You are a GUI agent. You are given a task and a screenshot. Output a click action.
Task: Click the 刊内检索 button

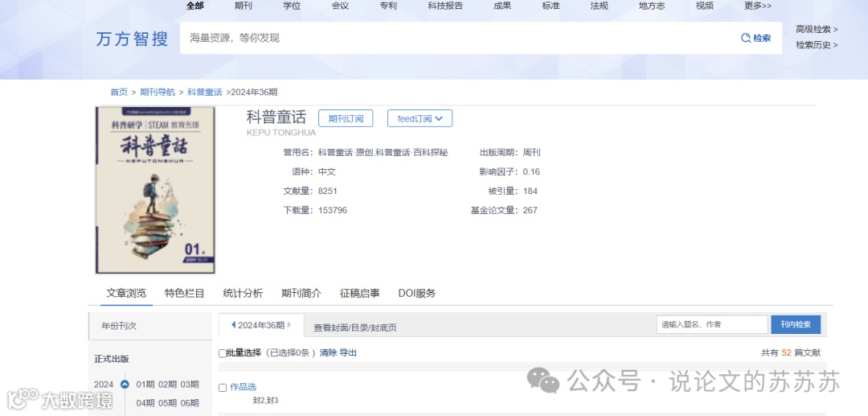796,324
